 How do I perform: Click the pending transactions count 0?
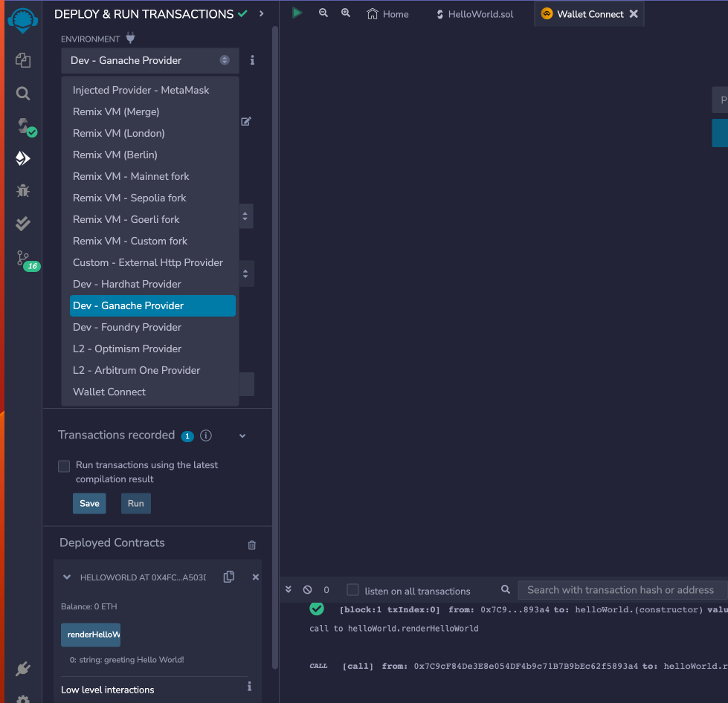point(326,590)
